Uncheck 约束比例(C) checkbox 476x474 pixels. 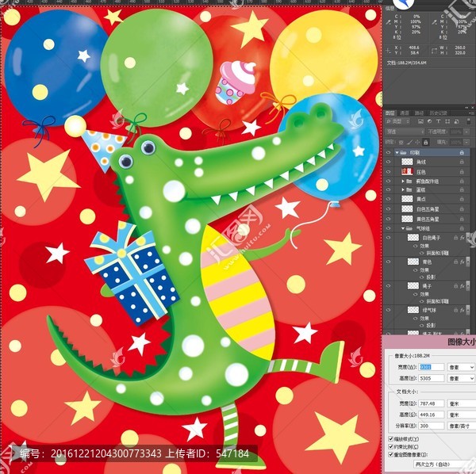point(391,447)
